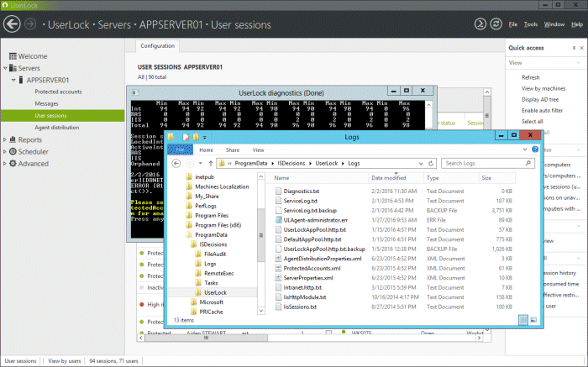Select the ProtectedAccounts.xml file
The image size is (588, 367).
pyautogui.click(x=312, y=269)
